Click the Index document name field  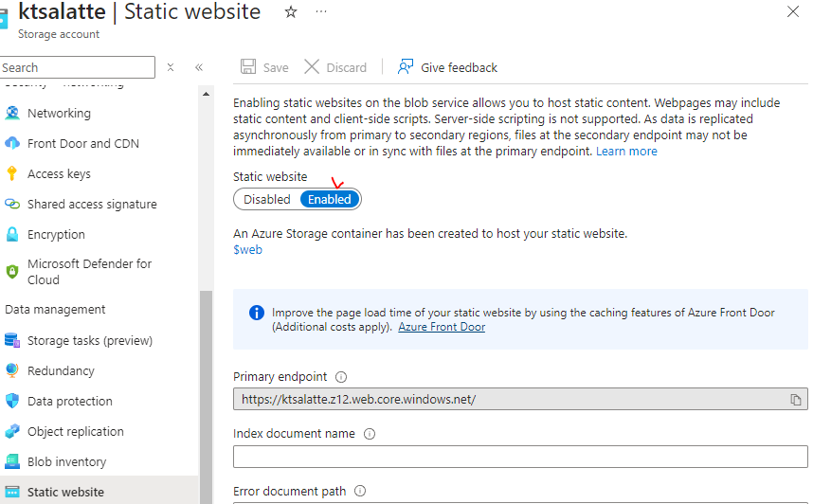coord(520,457)
